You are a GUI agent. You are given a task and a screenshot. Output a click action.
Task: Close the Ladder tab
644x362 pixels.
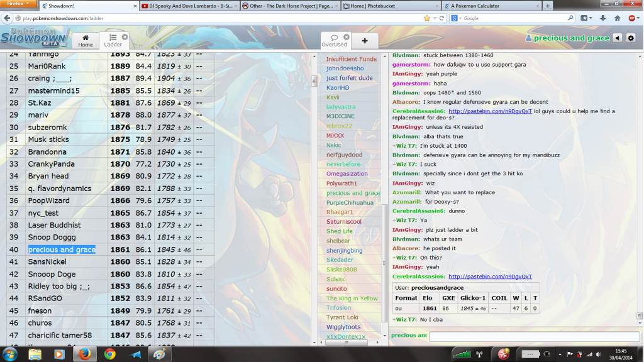click(125, 37)
